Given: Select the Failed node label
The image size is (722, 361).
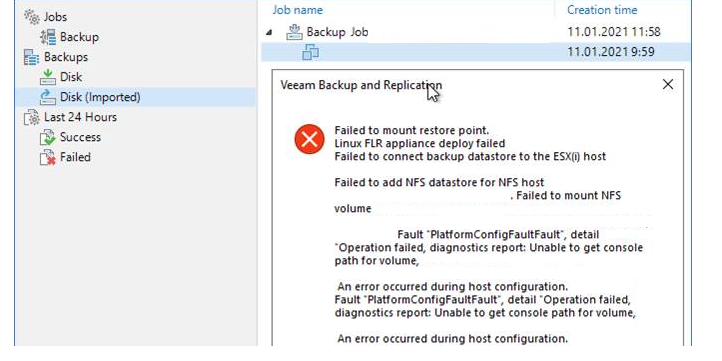Looking at the screenshot, I should (75, 157).
